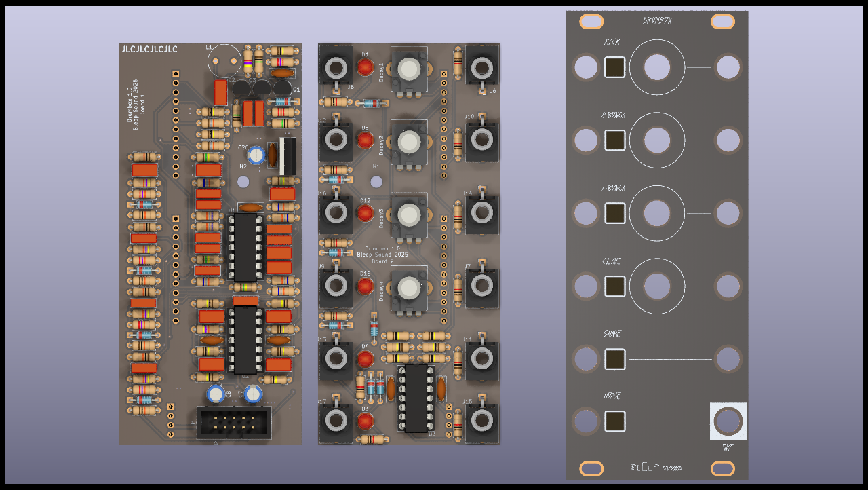Click the red LED labeled D4
This screenshot has width=868, height=490.
365,359
